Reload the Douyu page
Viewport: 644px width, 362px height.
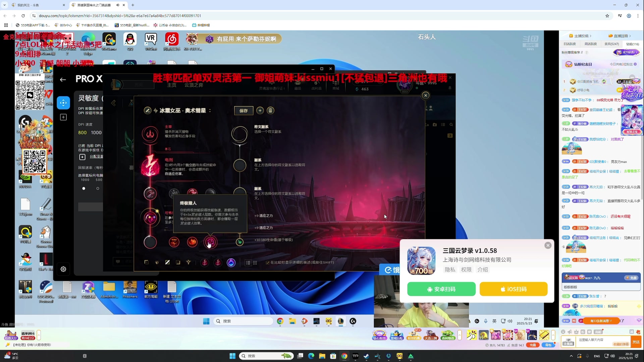click(x=23, y=16)
